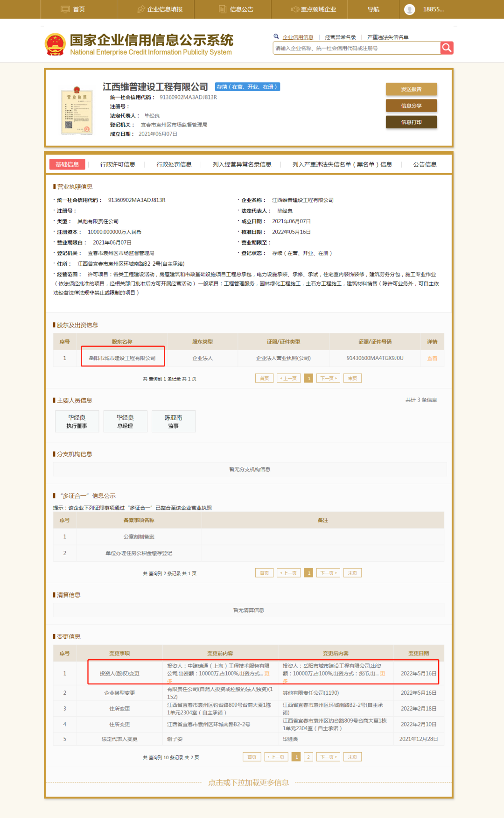Click the 信息分享 button
The image size is (504, 818).
[411, 106]
